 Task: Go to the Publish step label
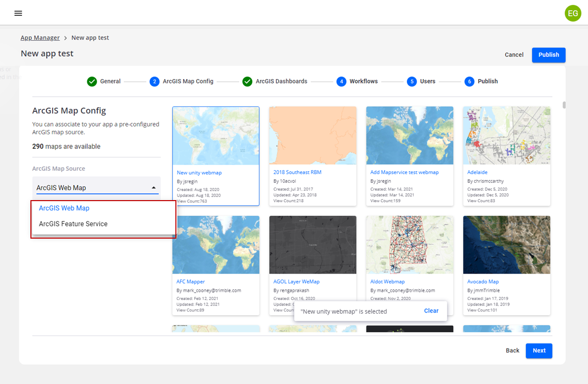(488, 81)
